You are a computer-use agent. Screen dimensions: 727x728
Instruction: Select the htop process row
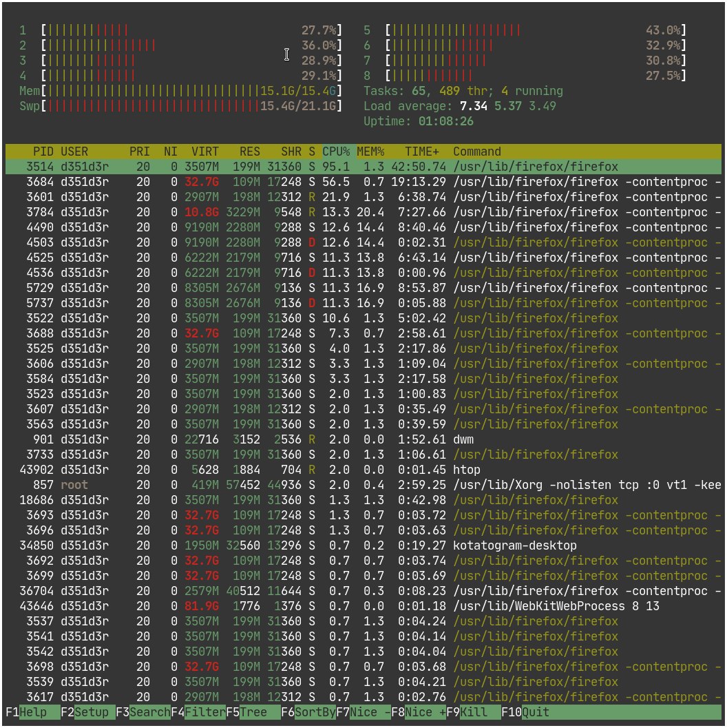coord(363,470)
